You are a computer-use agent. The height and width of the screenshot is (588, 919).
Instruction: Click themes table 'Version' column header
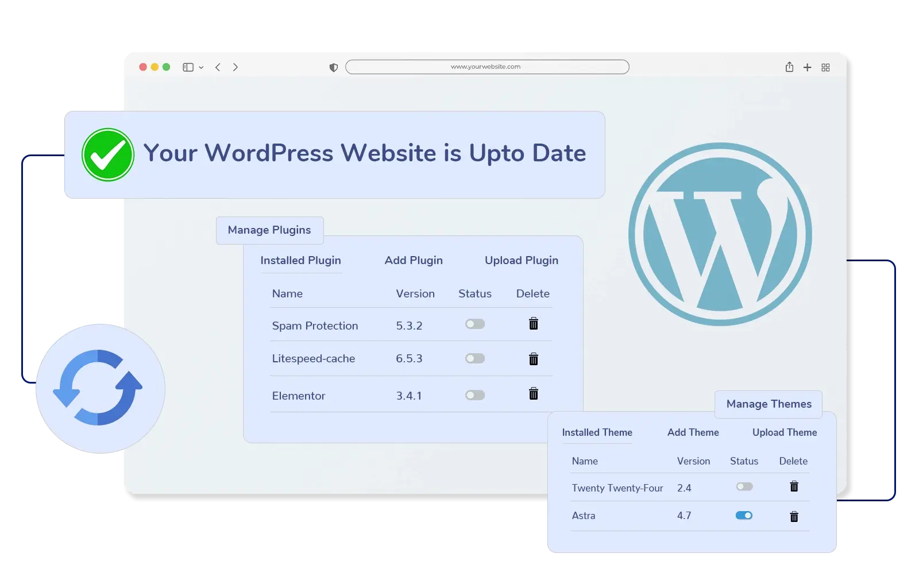[693, 461]
